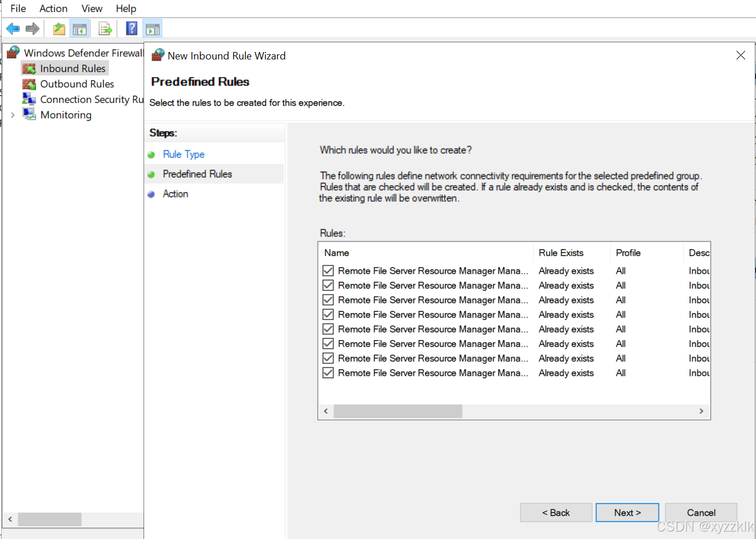The height and width of the screenshot is (539, 756).
Task: Click 'Already exists' in the first rule row
Action: [x=566, y=270]
